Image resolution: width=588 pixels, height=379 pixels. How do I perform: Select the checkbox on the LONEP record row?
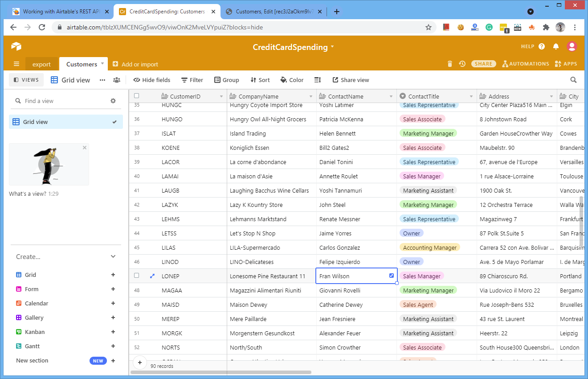coord(136,276)
